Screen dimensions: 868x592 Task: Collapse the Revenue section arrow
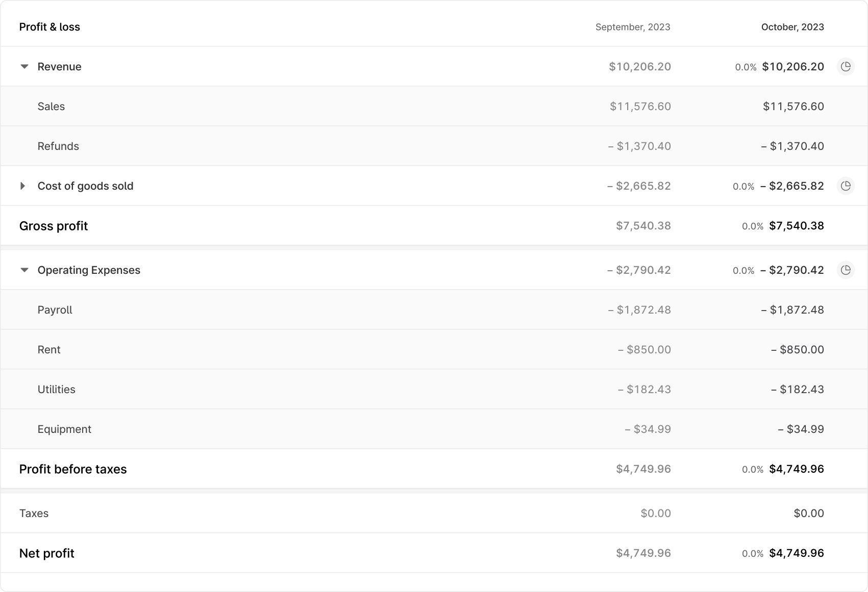(24, 67)
